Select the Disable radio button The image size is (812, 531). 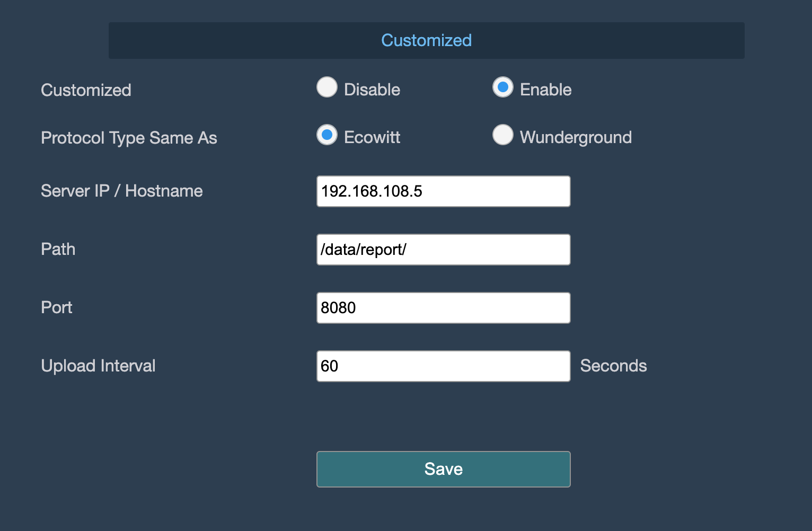point(327,87)
